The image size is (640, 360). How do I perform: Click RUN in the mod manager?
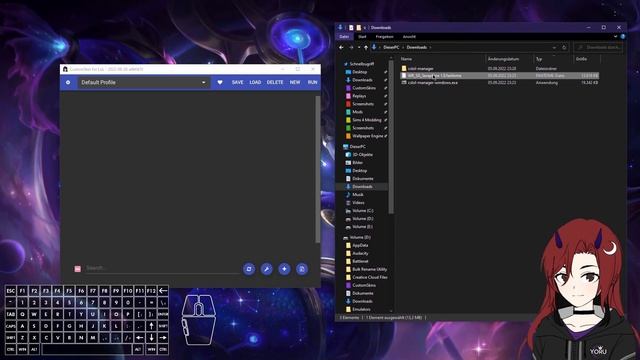click(312, 82)
